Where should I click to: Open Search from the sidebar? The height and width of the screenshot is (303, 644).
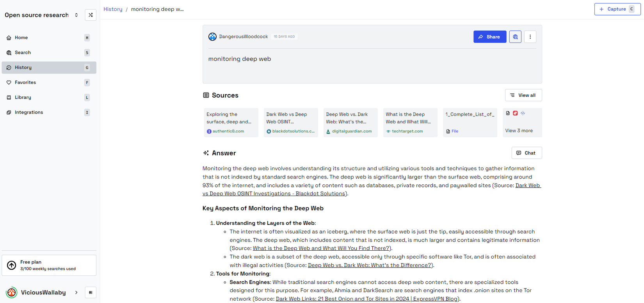click(23, 52)
